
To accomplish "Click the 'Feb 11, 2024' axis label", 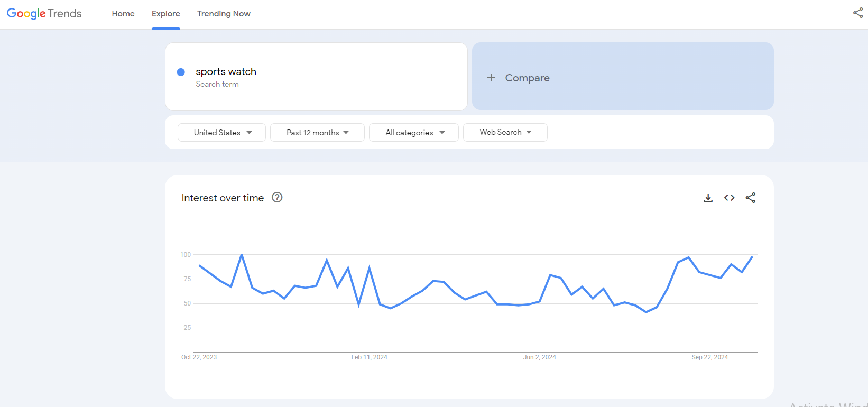I will pos(369,357).
